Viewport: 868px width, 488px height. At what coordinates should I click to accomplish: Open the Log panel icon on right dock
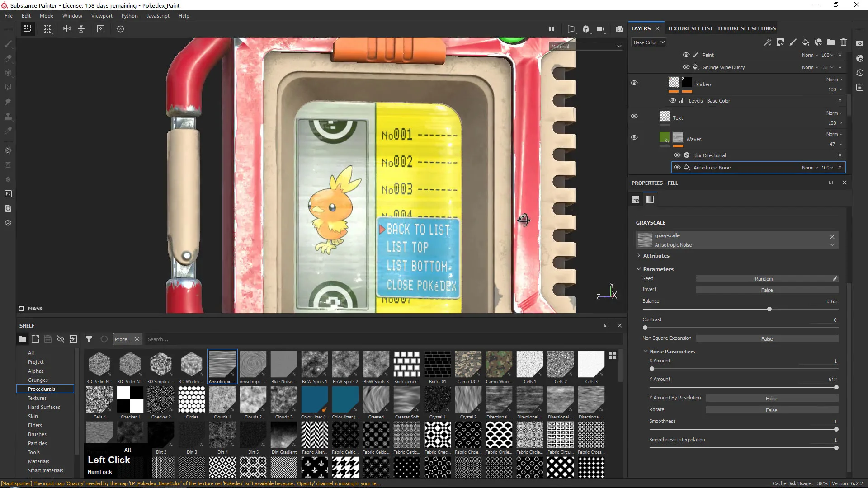point(860,87)
